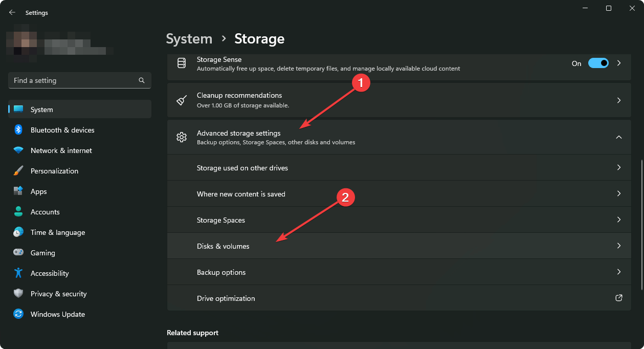Click the vertical scrollbar thumb
This screenshot has width=644, height=349.
pyautogui.click(x=641, y=225)
